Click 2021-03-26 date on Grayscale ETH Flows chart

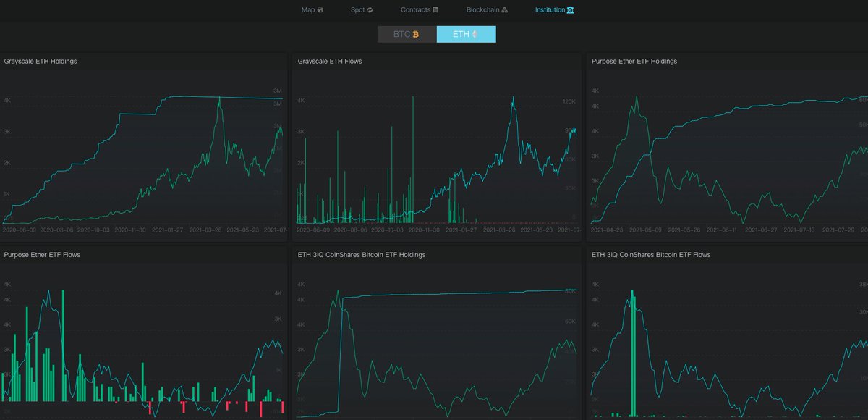click(499, 230)
